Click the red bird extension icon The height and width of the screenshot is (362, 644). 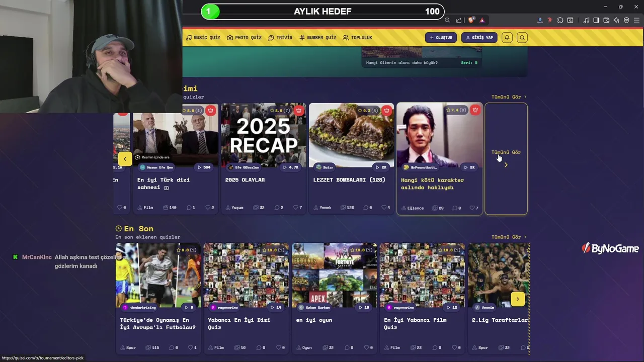point(550,20)
